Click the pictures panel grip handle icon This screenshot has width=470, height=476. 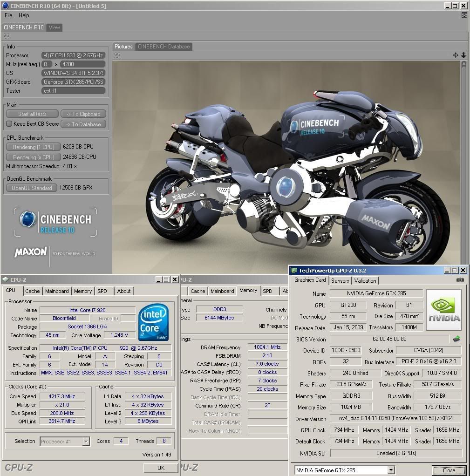117,55
